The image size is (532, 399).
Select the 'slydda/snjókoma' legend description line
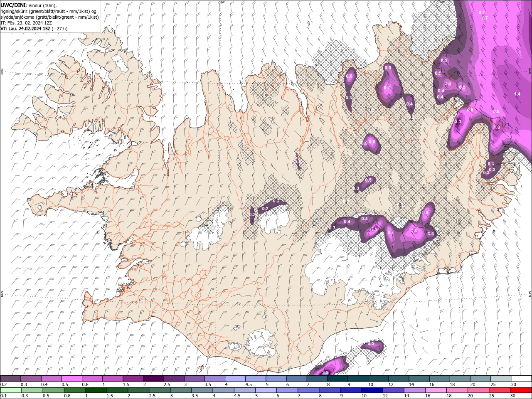pyautogui.click(x=50, y=17)
